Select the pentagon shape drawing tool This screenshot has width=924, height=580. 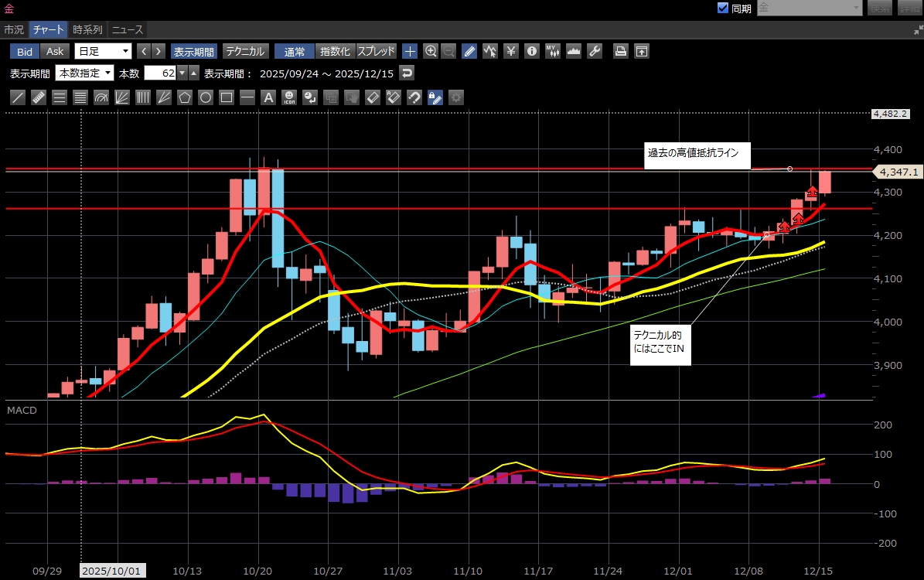(184, 98)
